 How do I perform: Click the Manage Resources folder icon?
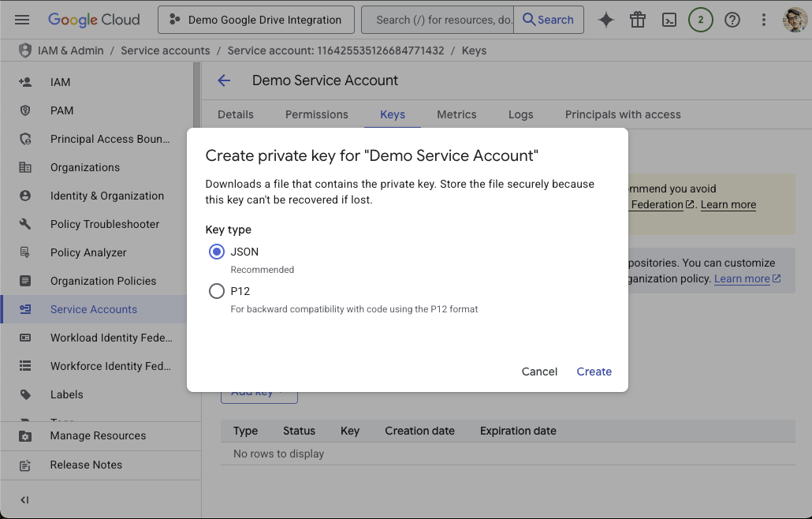[25, 436]
